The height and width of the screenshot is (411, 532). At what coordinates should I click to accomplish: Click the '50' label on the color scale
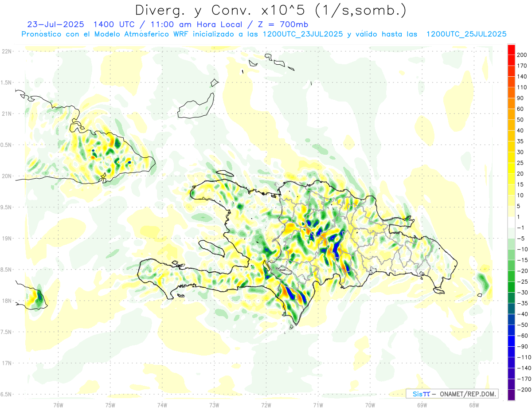[x=520, y=120]
